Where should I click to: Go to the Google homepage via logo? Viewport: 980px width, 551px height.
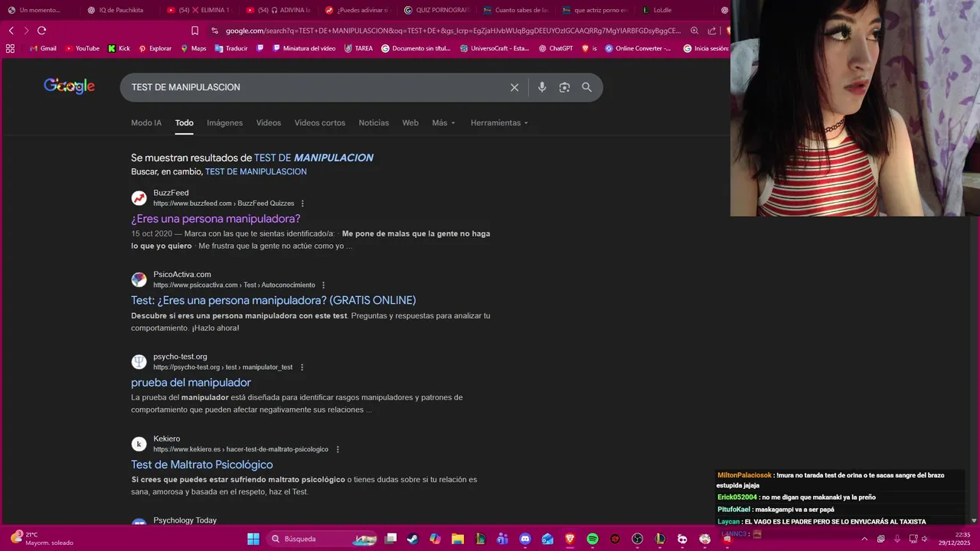[69, 86]
